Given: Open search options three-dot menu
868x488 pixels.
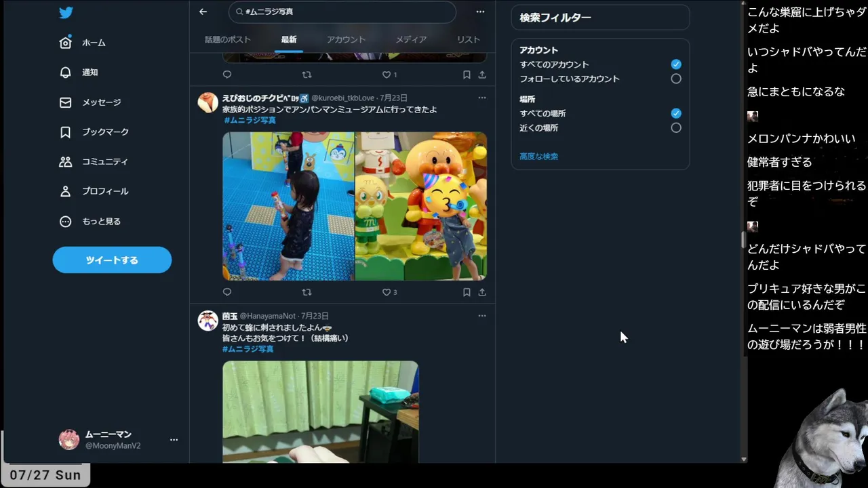Looking at the screenshot, I should [480, 12].
